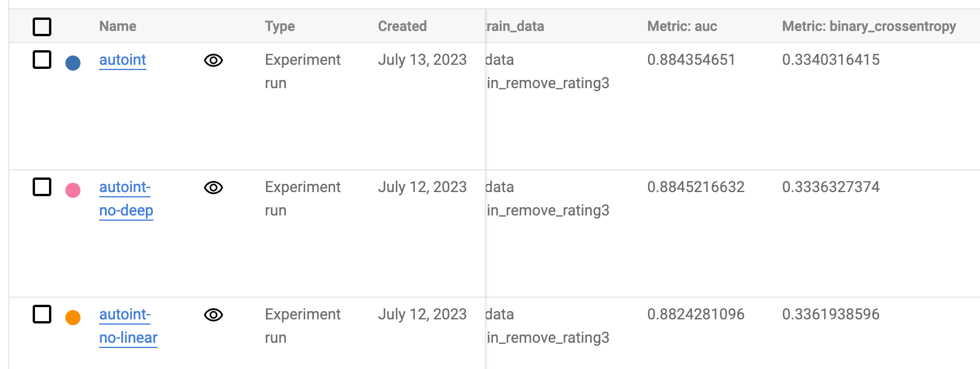The height and width of the screenshot is (369, 980).
Task: Sort by the Metric: auc column header
Action: point(681,26)
